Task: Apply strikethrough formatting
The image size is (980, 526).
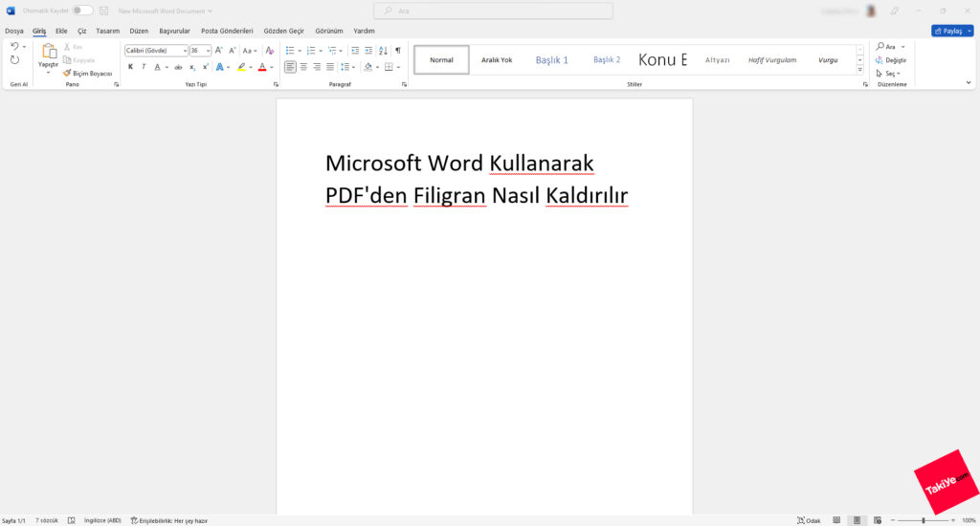Action: 179,67
